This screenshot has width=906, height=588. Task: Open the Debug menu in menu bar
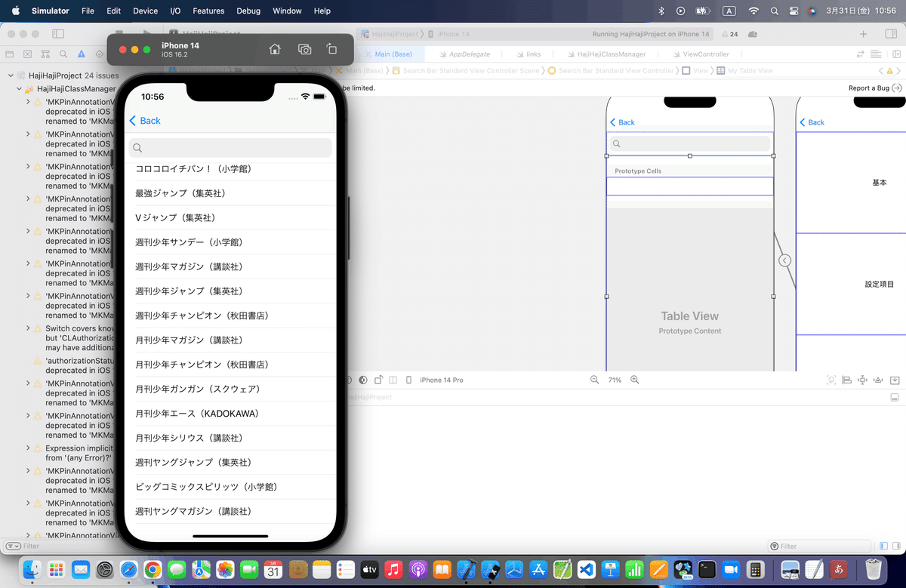[248, 11]
